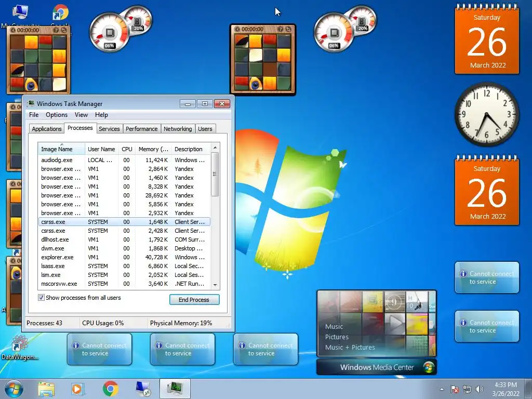
Task: Click the End Process button
Action: pyautogui.click(x=194, y=300)
